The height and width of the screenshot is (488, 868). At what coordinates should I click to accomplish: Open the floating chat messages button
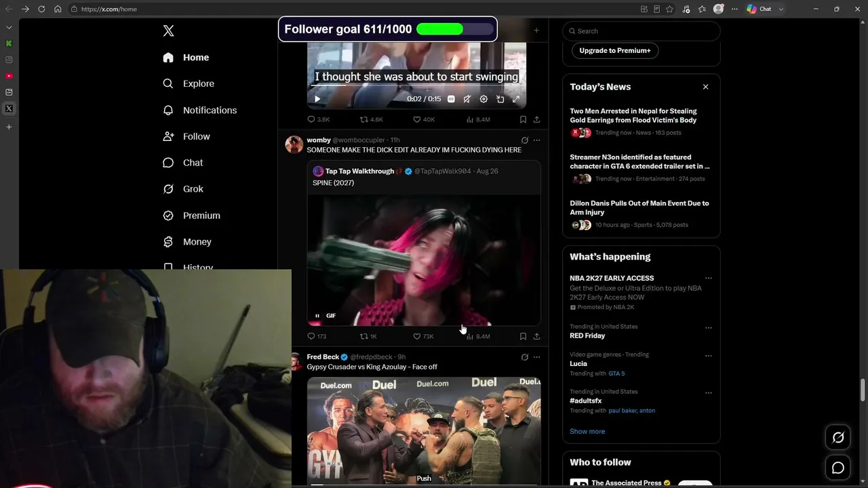click(838, 468)
